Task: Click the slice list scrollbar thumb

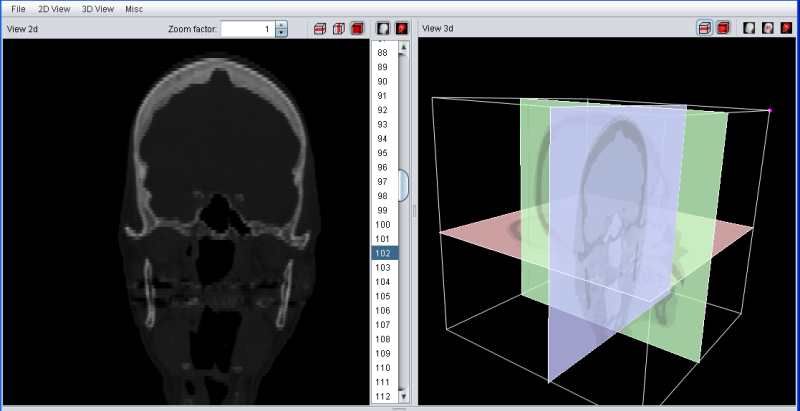Action: [x=403, y=184]
